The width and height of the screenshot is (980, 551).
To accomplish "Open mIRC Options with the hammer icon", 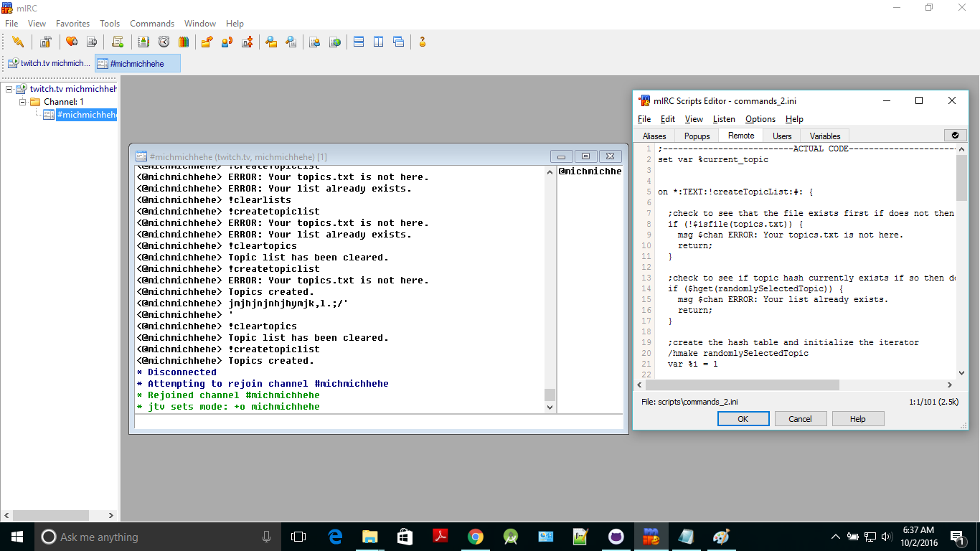I will point(45,42).
